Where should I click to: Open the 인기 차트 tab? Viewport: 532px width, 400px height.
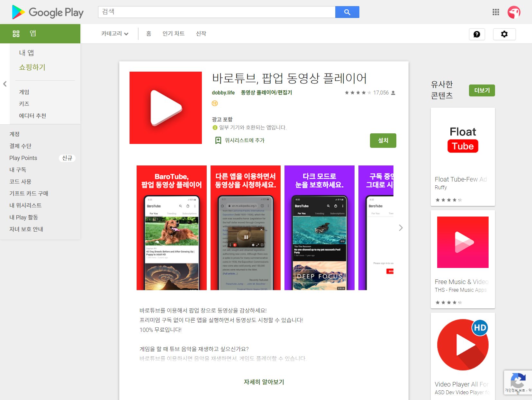[174, 34]
